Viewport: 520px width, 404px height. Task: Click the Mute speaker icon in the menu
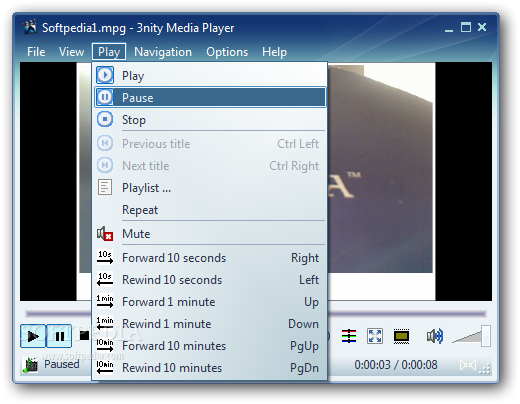tap(105, 234)
